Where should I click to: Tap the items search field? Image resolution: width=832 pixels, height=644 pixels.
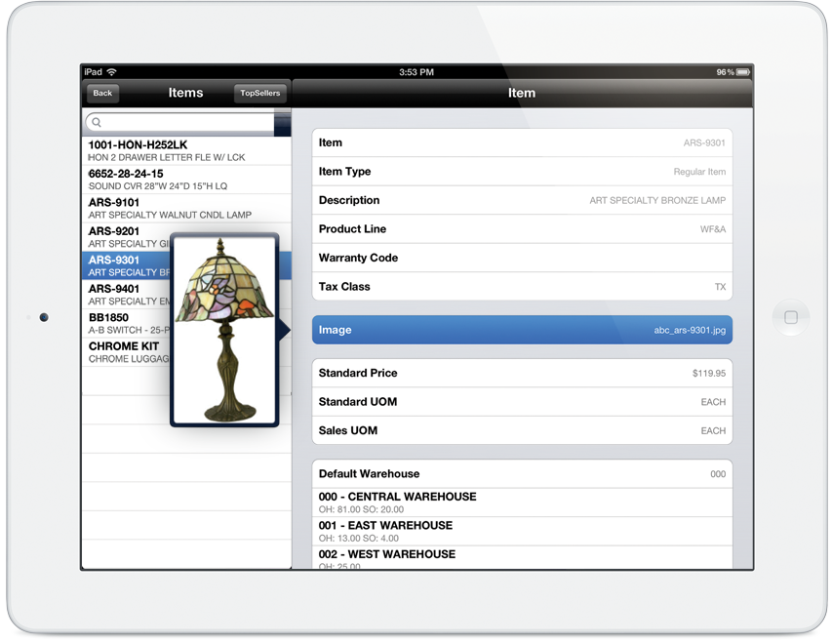click(x=179, y=122)
